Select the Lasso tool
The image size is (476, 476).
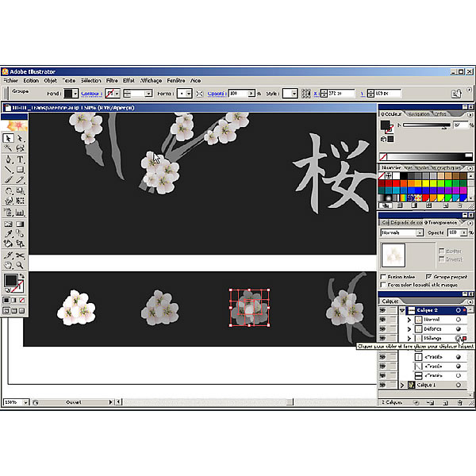coord(20,148)
